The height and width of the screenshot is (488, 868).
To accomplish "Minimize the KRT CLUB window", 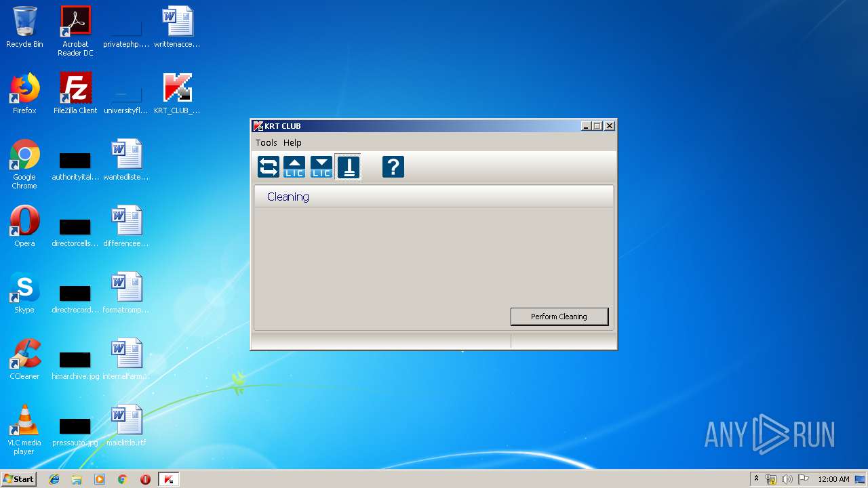I will click(586, 126).
